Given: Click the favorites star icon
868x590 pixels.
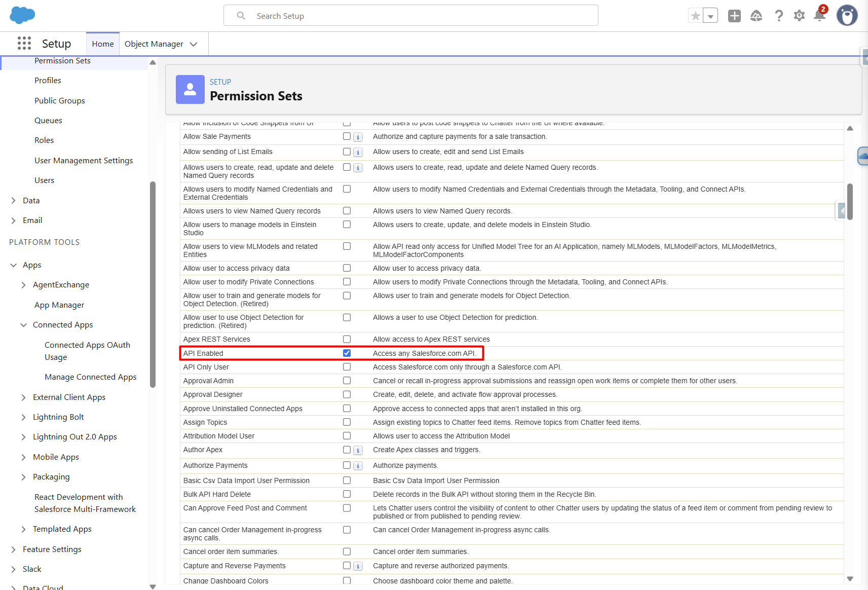Looking at the screenshot, I should point(696,16).
